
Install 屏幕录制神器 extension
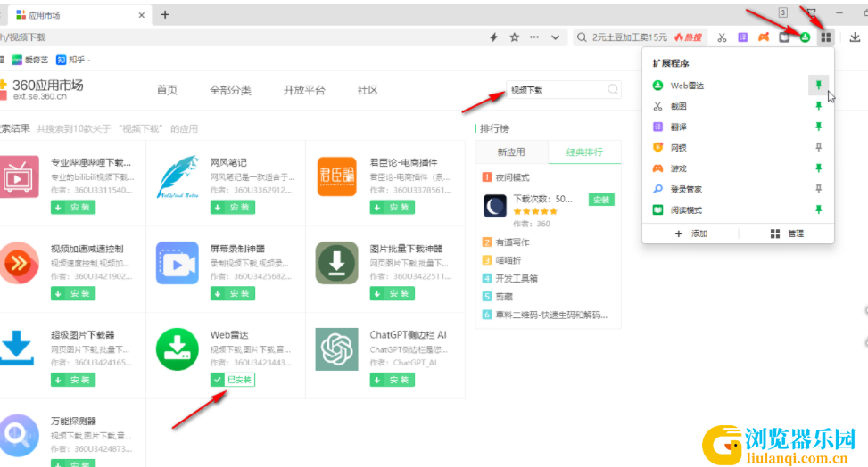233,293
